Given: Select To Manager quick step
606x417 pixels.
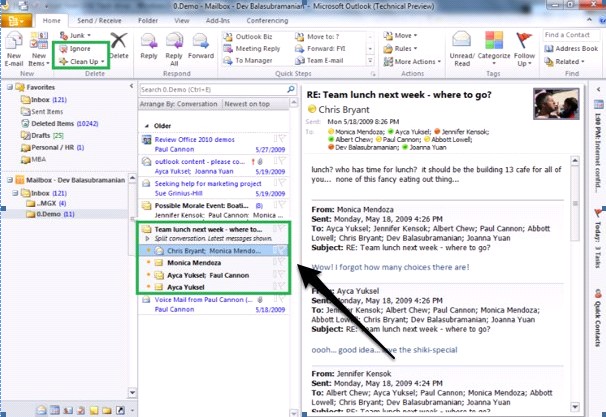Looking at the screenshot, I should pyautogui.click(x=248, y=61).
